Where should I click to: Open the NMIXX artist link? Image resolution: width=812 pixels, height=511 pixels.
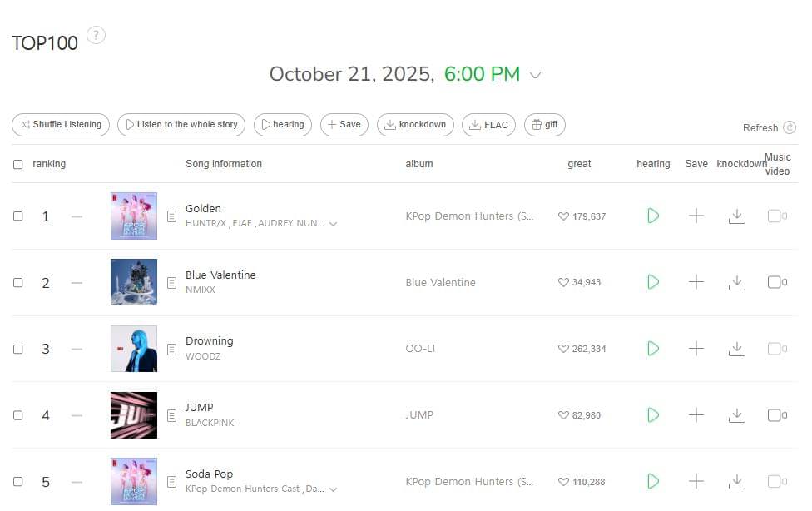pyautogui.click(x=200, y=290)
